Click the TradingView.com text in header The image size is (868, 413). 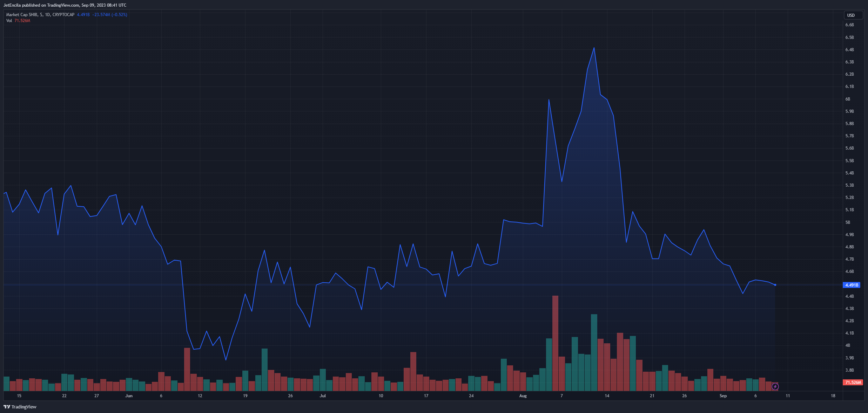pyautogui.click(x=63, y=5)
